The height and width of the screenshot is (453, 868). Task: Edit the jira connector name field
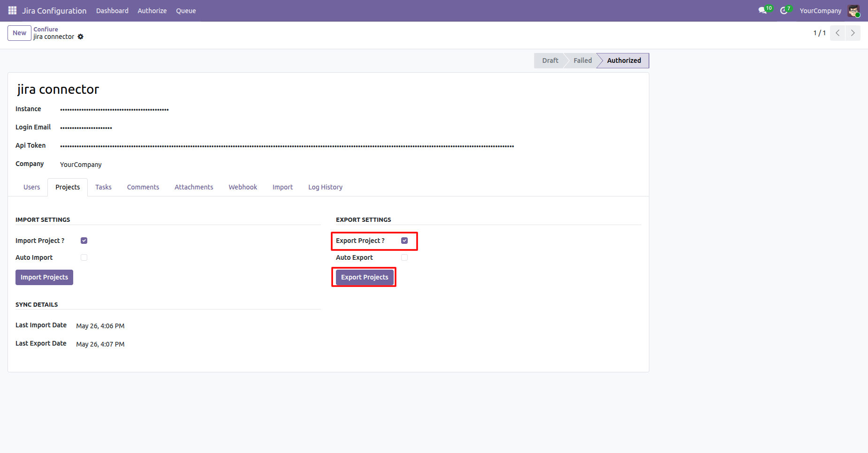58,89
